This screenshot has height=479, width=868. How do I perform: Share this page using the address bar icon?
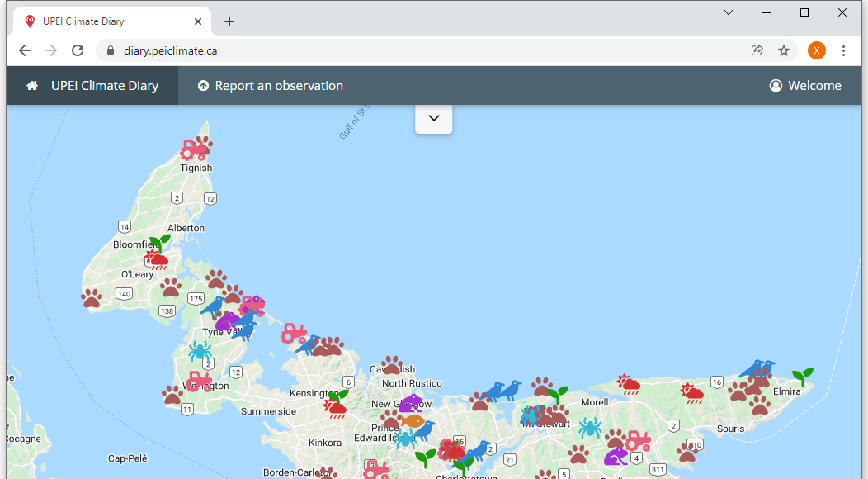(x=757, y=50)
